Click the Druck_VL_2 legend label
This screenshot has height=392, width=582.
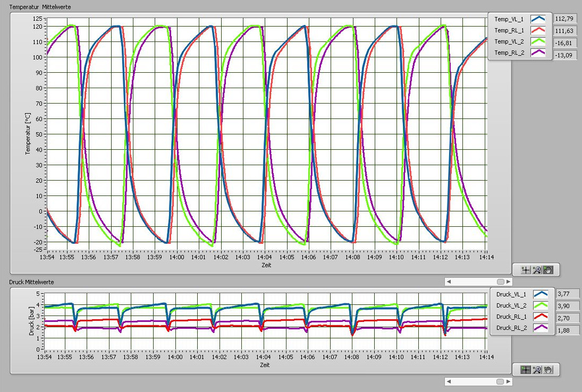[x=511, y=305]
